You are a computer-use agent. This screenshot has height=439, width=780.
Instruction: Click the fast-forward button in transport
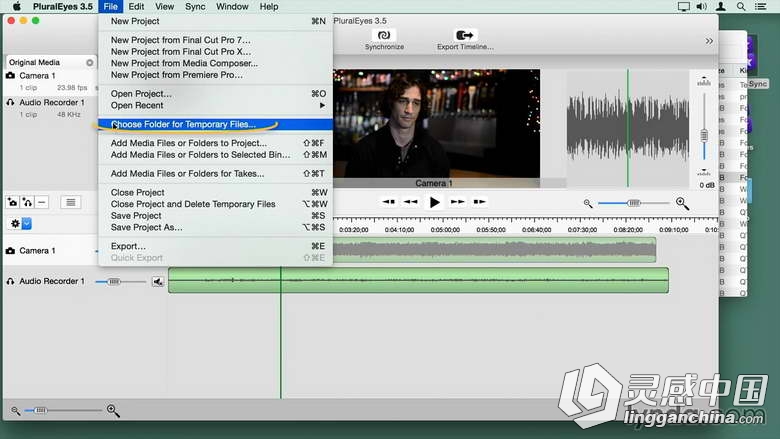pyautogui.click(x=457, y=202)
